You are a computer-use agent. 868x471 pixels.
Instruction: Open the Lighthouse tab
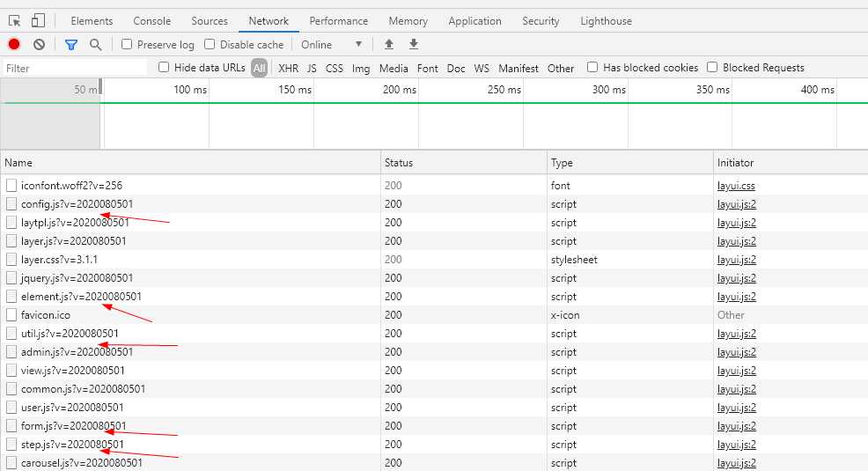click(606, 21)
